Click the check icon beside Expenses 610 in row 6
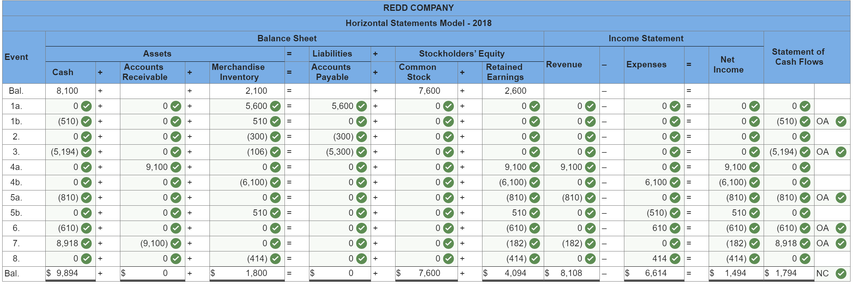This screenshot has height=292, width=868. 675,228
